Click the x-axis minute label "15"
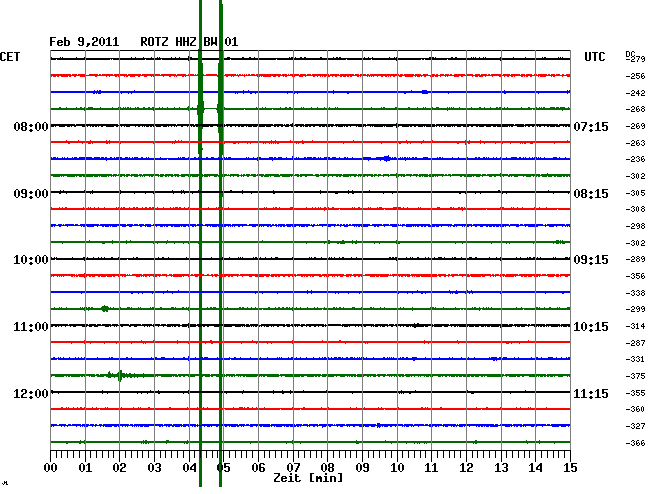The width and height of the screenshot is (650, 494). 570,468
